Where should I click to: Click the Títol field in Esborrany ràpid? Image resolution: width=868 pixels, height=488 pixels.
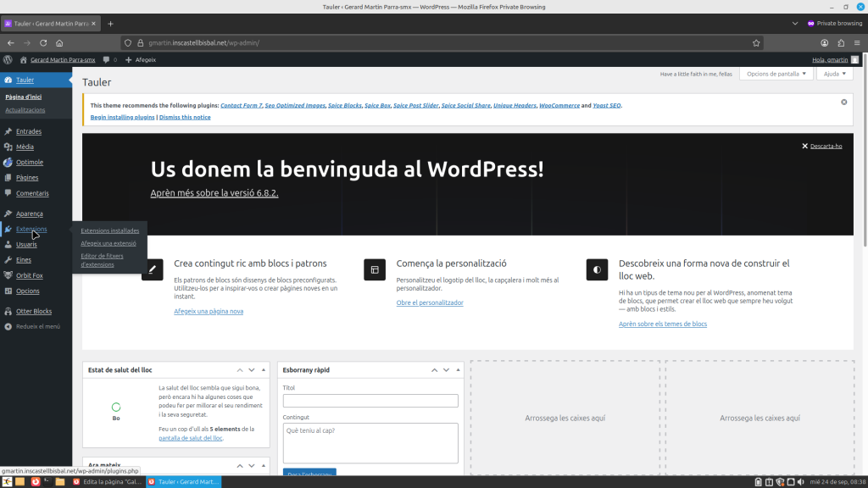click(370, 401)
